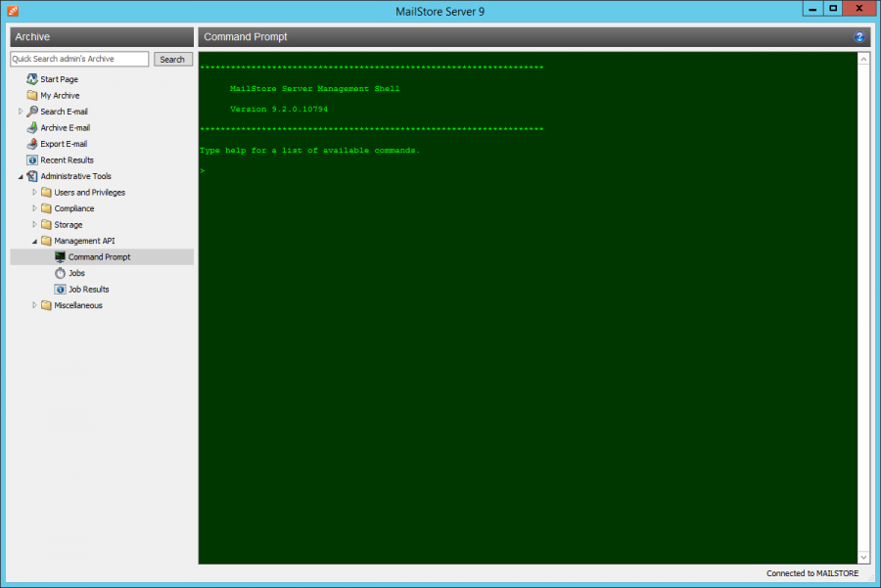
Task: Open the Recent Results icon
Action: tap(32, 160)
